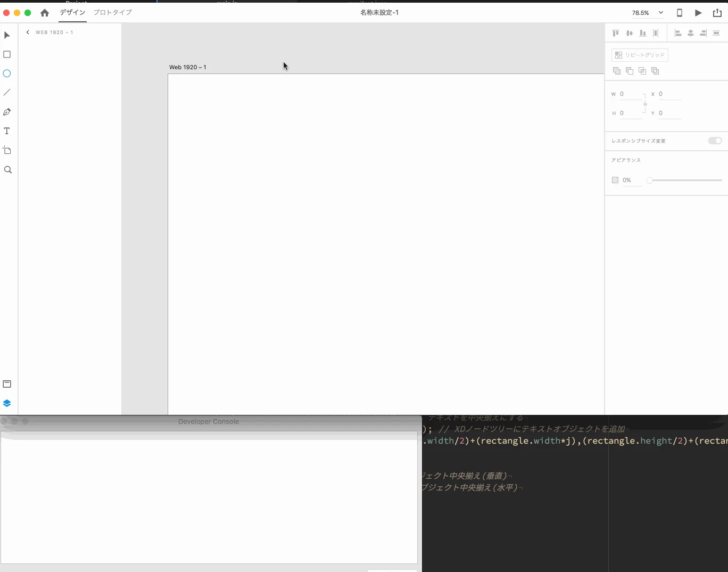The height and width of the screenshot is (572, 728).
Task: Click the X position input field
Action: coord(669,94)
